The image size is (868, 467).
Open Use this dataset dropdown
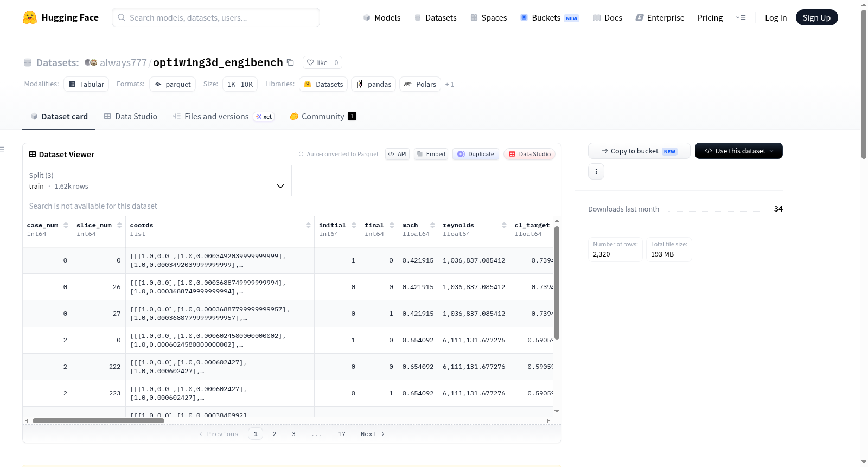click(739, 151)
